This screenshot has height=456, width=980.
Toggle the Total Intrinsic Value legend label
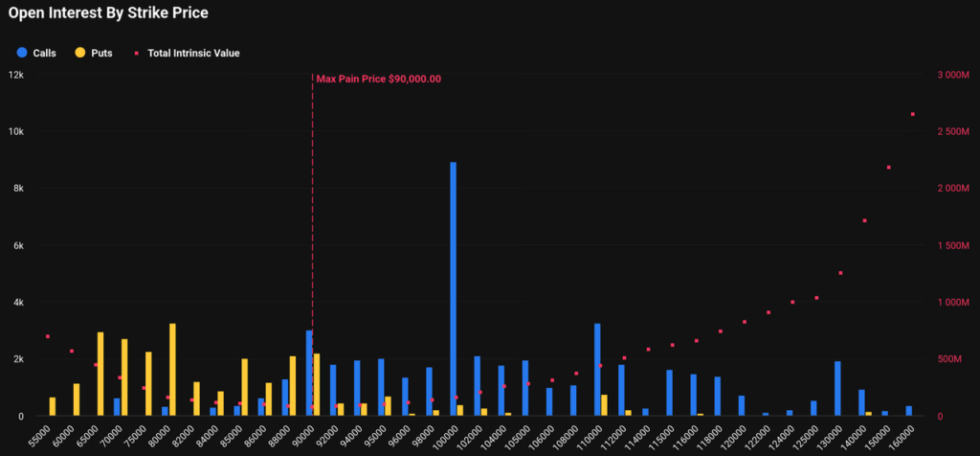click(x=193, y=53)
